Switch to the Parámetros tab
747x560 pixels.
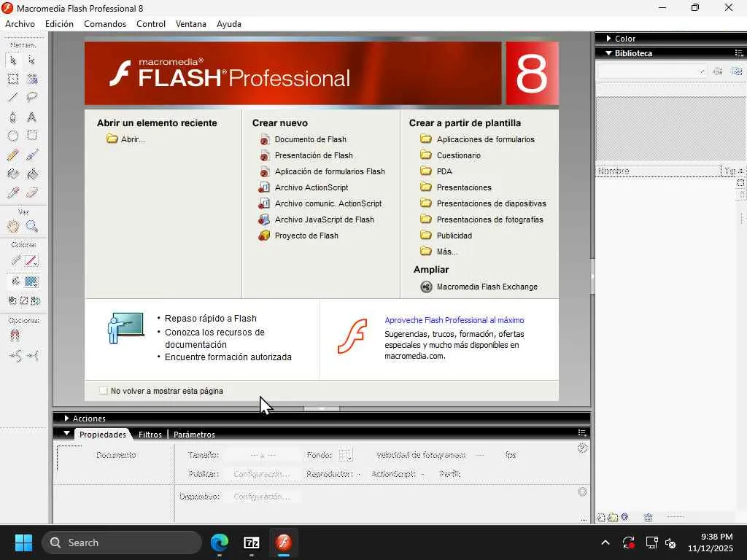(194, 435)
